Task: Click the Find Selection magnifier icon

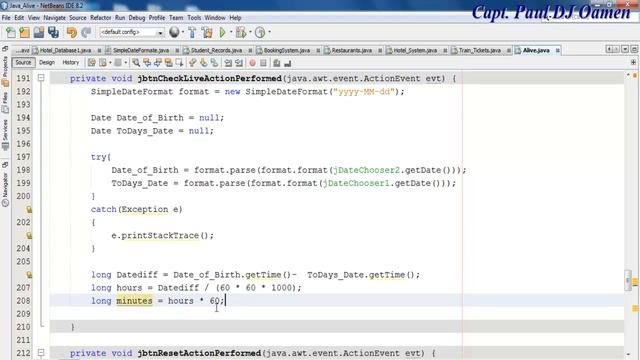Action: (136, 63)
